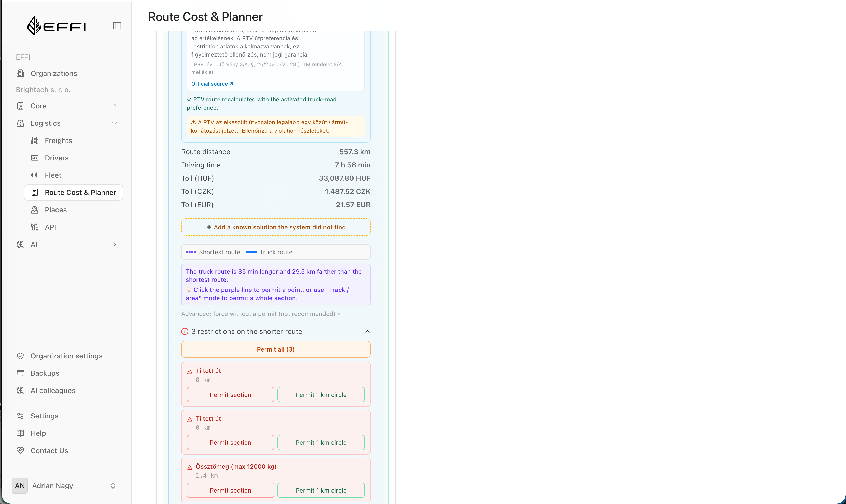Image resolution: width=846 pixels, height=504 pixels.
Task: Add a known solution the system missed
Action: [x=276, y=227]
